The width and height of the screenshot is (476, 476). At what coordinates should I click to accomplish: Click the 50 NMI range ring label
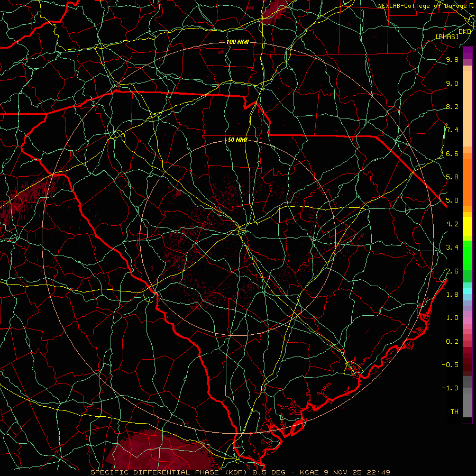[x=237, y=140]
